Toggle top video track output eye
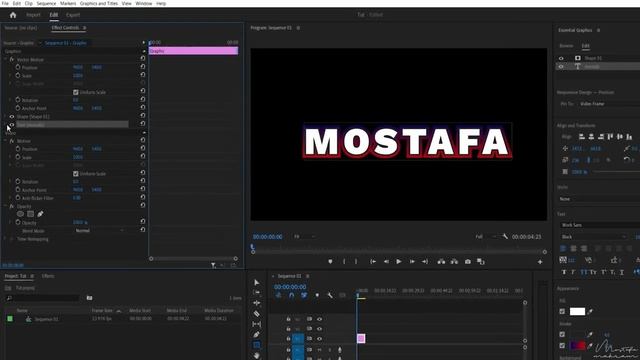This screenshot has width=640, height=360. point(319,319)
